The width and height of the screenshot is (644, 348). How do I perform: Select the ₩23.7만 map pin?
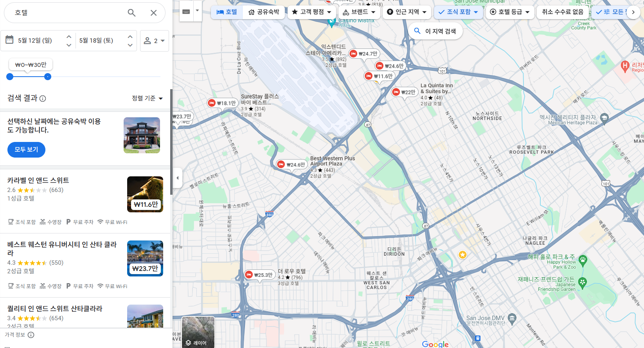182,117
